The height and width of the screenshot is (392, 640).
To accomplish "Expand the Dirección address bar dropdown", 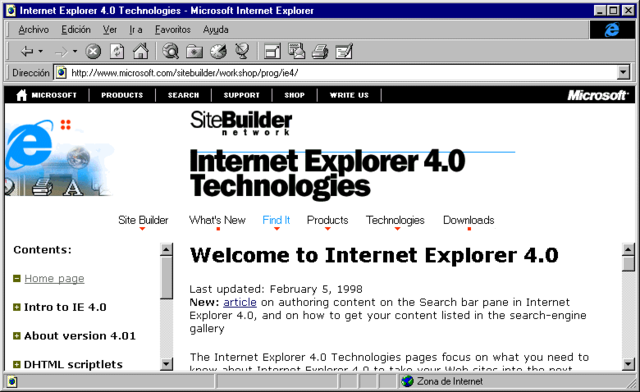I will click(623, 73).
